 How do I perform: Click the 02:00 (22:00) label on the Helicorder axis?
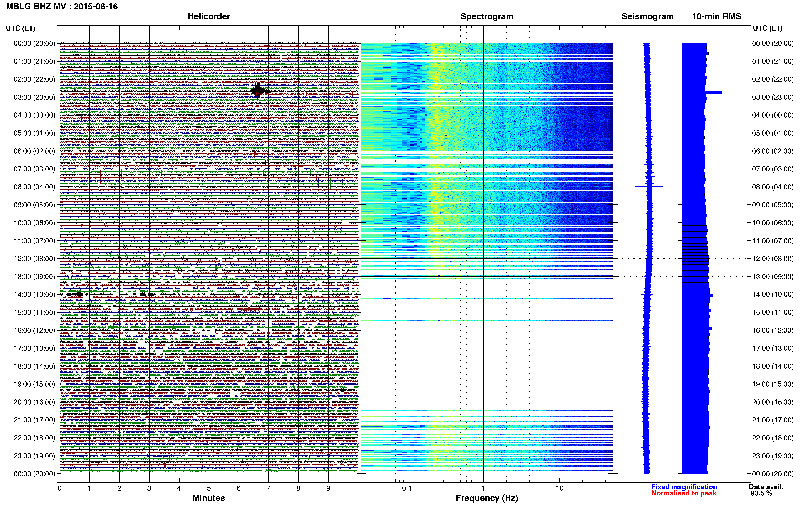(34, 79)
